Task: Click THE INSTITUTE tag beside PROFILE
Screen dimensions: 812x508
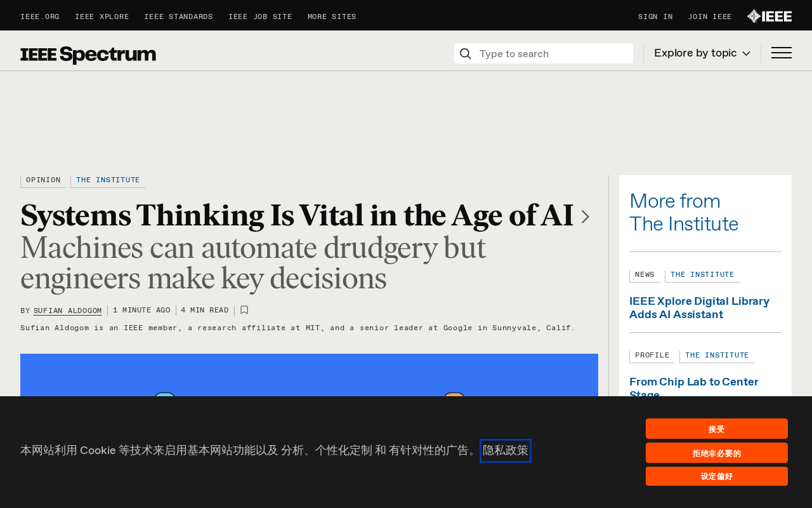Action: (717, 356)
